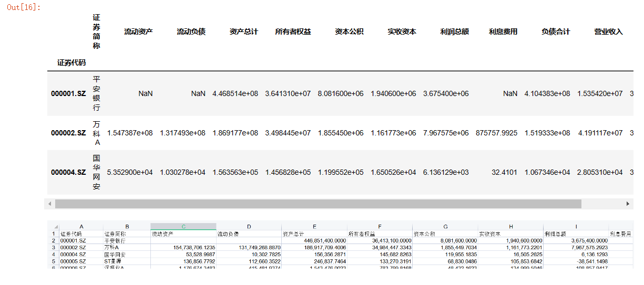Click the value 5.352900e+04 in the dataframe

130,172
